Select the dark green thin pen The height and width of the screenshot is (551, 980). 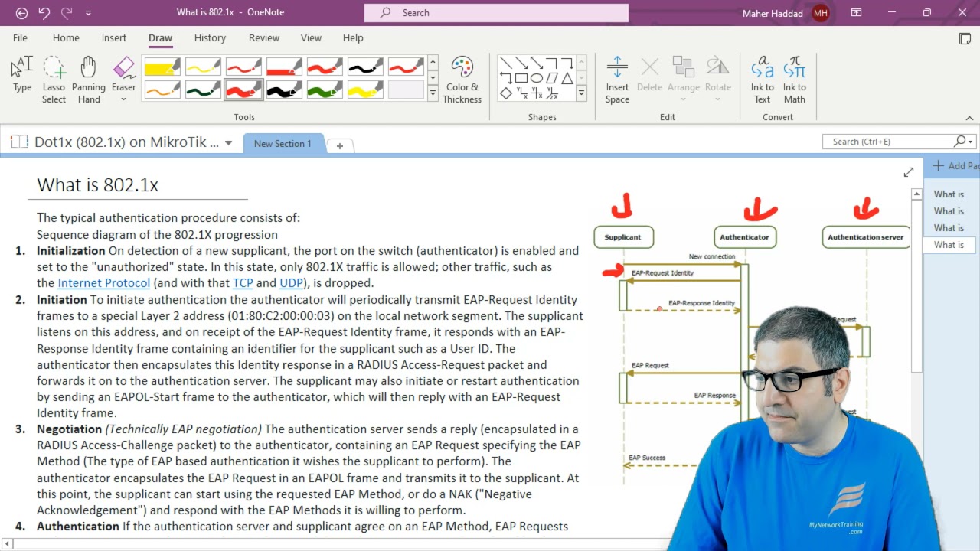[203, 90]
